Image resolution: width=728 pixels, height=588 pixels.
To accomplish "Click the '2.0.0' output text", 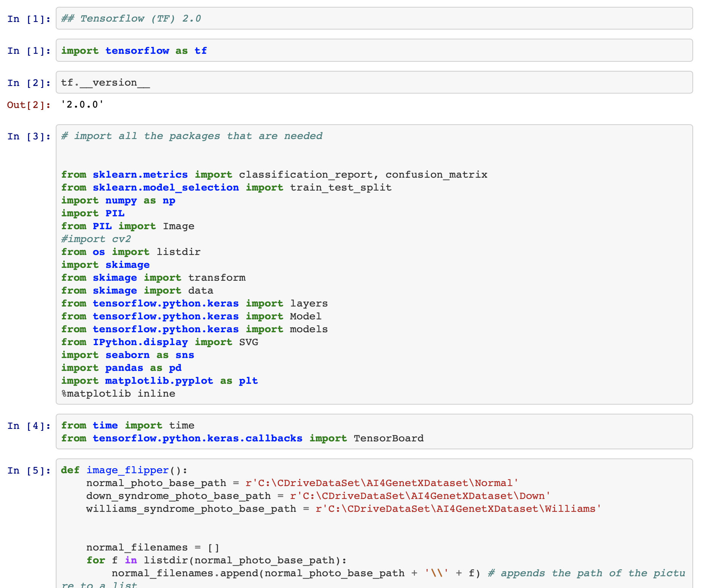I will [82, 105].
